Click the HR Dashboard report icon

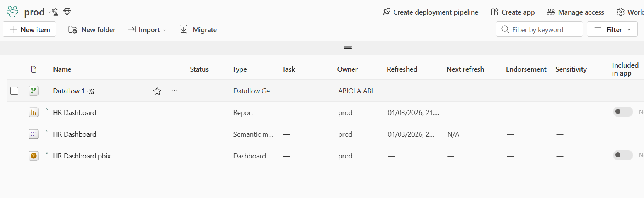(x=34, y=113)
